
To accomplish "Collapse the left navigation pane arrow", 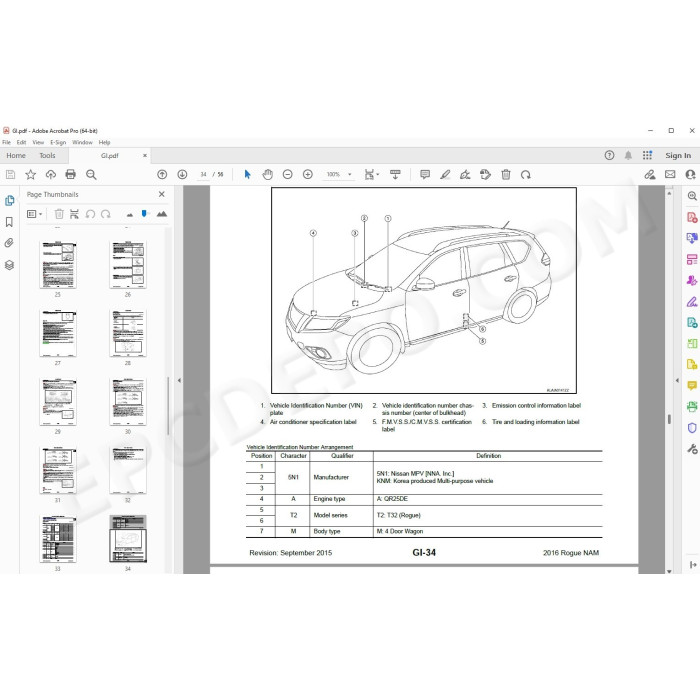I will [179, 380].
